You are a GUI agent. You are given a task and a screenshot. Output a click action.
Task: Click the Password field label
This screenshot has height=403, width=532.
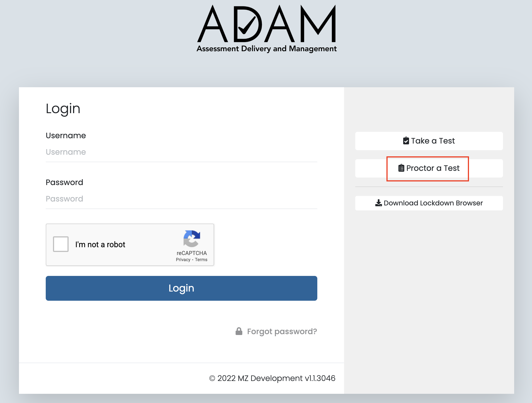click(x=64, y=183)
